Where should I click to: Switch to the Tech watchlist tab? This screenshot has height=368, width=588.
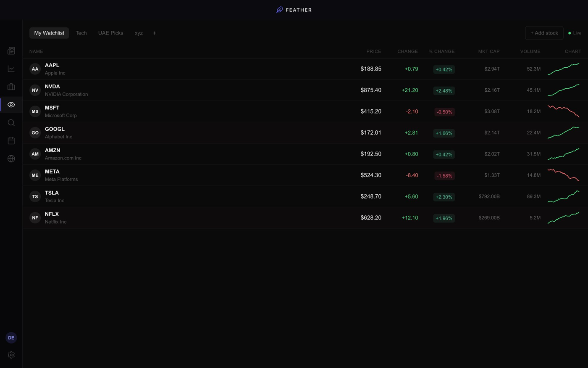click(81, 33)
